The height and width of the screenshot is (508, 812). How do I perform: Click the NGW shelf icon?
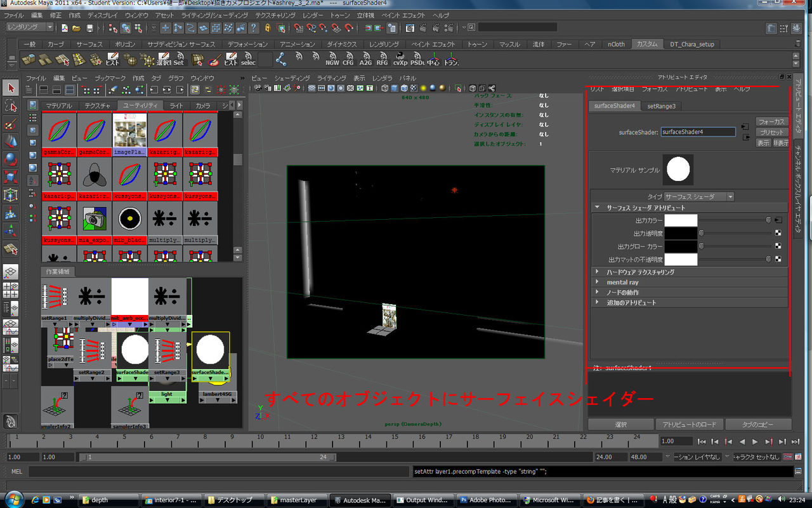pos(332,60)
